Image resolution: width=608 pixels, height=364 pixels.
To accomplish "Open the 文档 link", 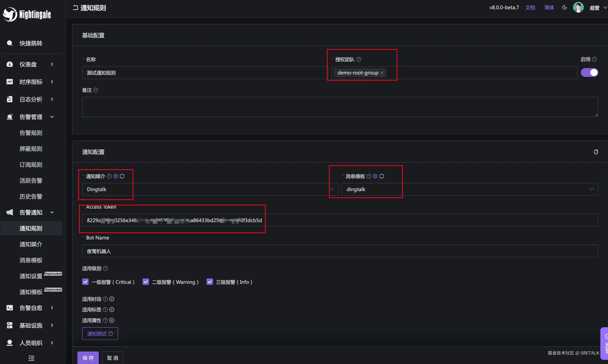I will 530,8.
